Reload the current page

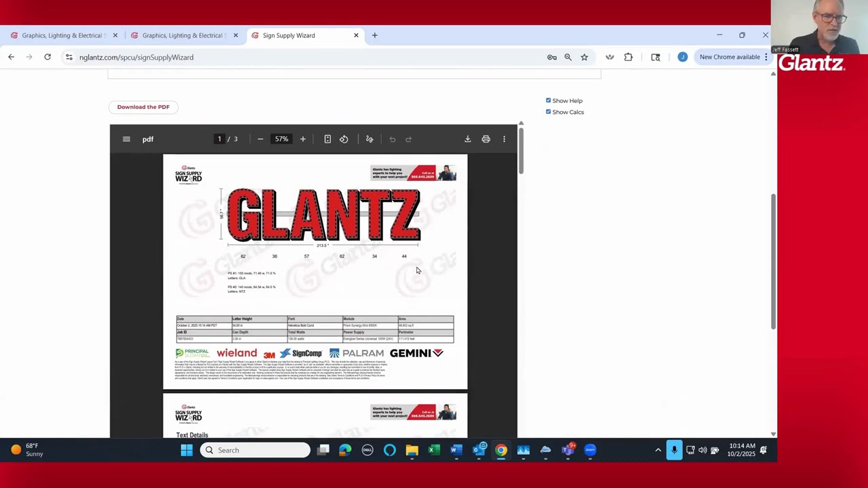point(47,57)
